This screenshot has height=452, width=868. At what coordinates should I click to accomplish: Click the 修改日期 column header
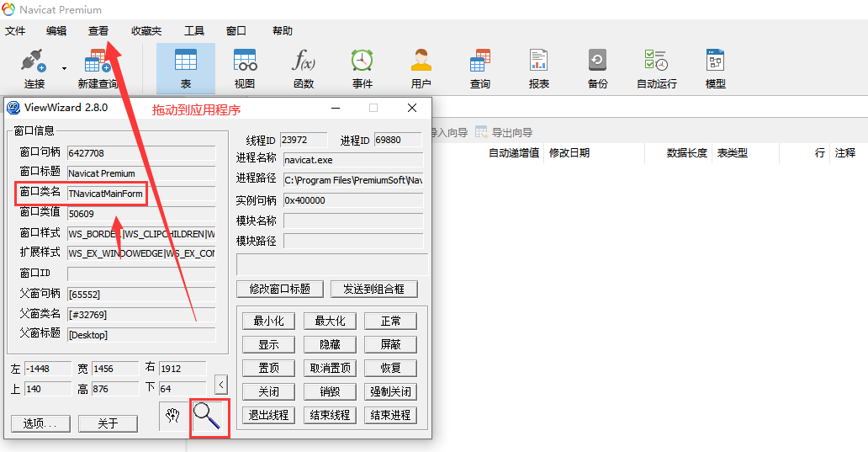point(569,153)
